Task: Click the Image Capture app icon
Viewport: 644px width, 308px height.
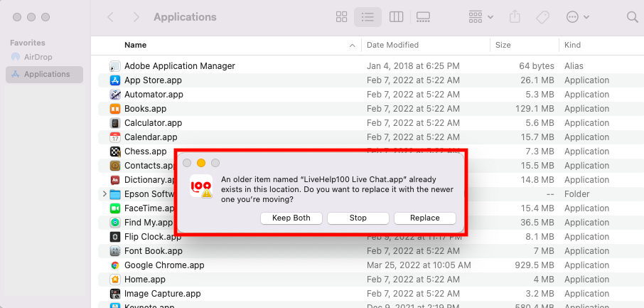Action: click(x=115, y=294)
